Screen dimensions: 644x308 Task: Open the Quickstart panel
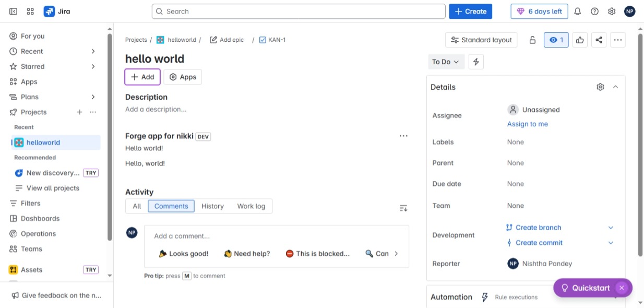[585, 288]
